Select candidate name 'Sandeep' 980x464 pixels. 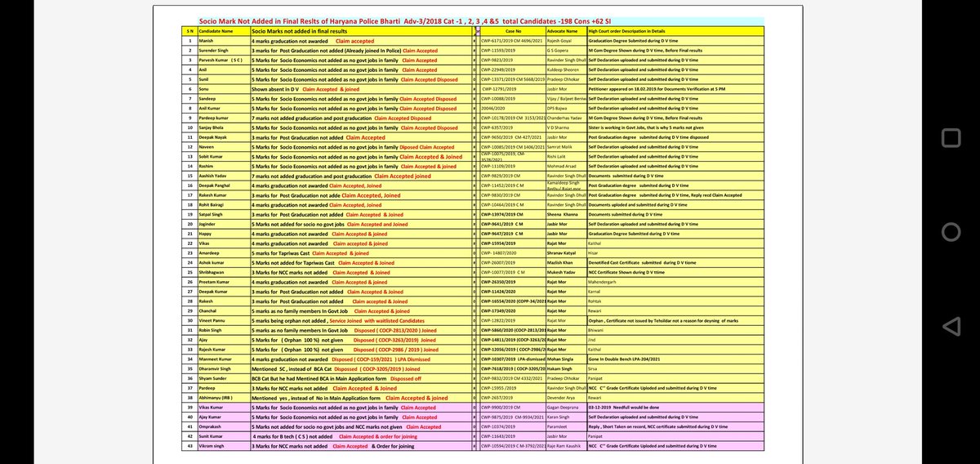209,99
